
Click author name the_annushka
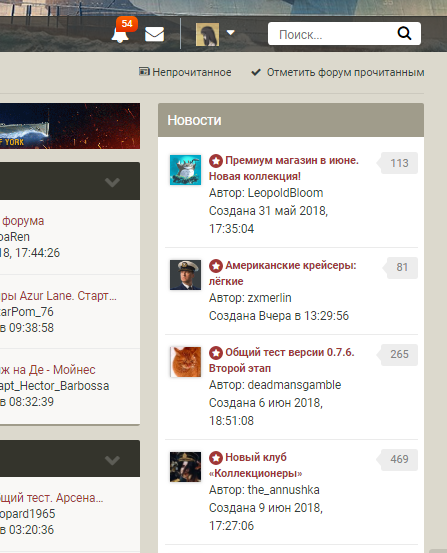[x=283, y=490]
